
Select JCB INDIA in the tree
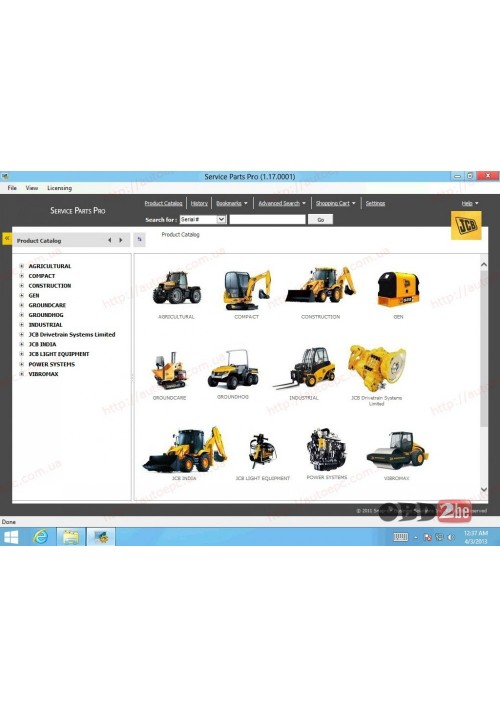(x=42, y=344)
